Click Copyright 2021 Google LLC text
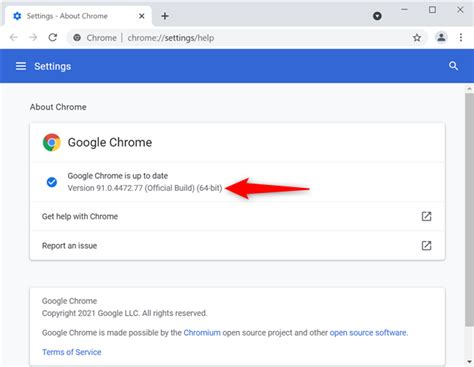 124,313
